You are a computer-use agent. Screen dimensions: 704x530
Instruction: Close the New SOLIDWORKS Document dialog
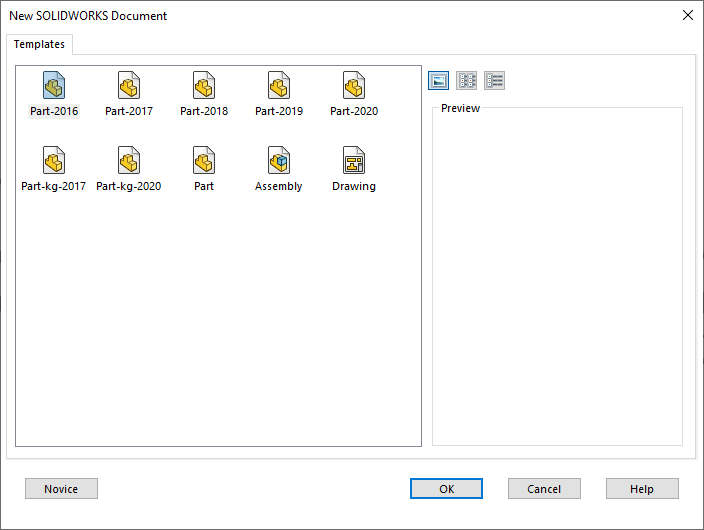tap(687, 15)
